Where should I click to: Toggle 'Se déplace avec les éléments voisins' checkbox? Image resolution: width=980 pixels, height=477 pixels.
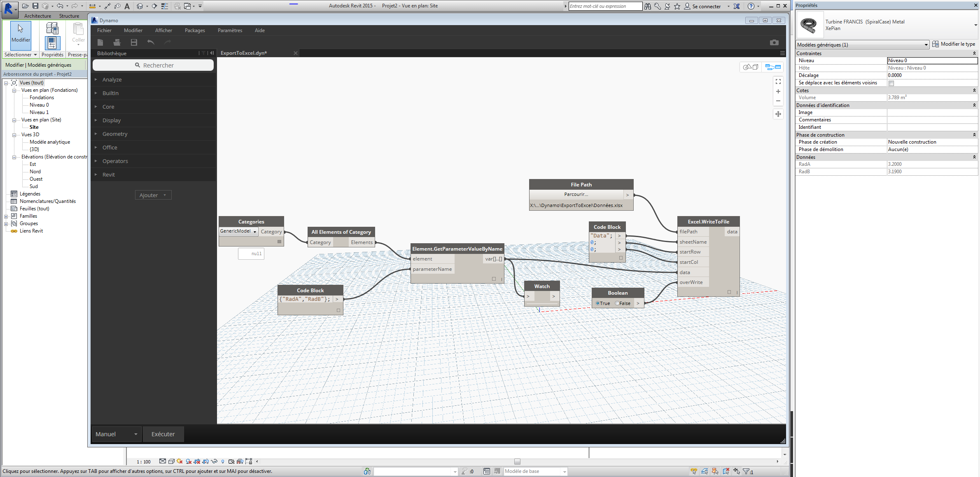(891, 83)
